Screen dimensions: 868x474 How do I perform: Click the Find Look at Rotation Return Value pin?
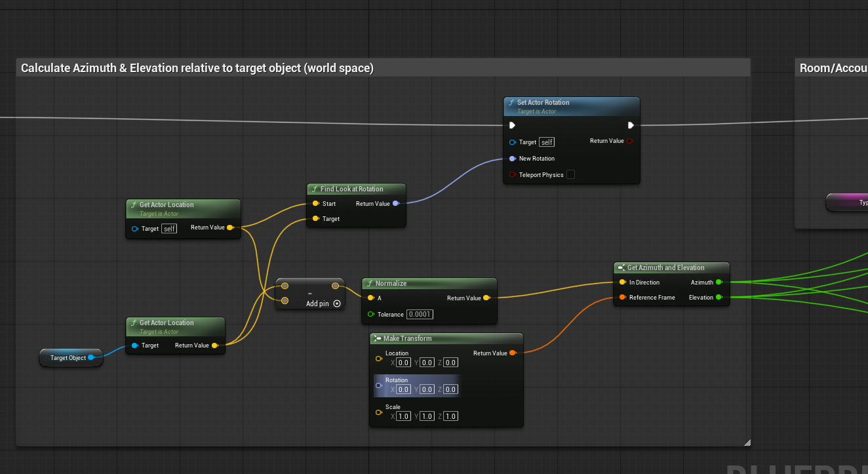(x=395, y=203)
